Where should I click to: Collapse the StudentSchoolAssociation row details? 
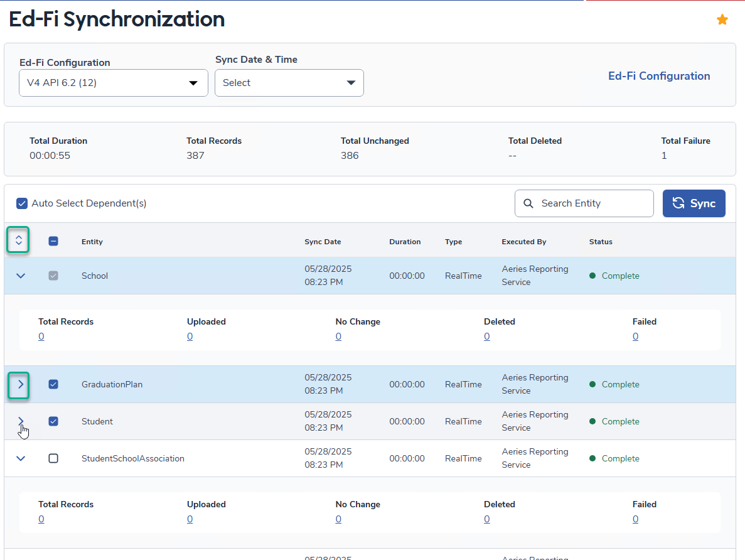pos(21,458)
